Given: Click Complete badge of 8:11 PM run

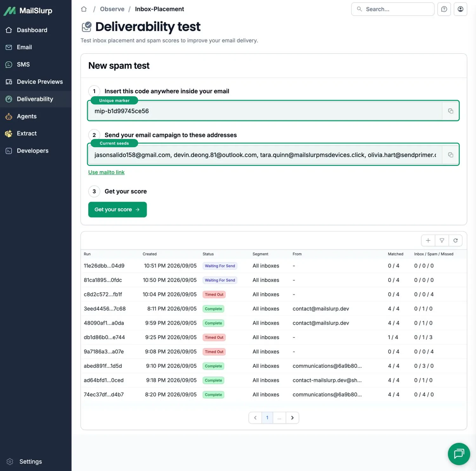Looking at the screenshot, I should (213, 309).
